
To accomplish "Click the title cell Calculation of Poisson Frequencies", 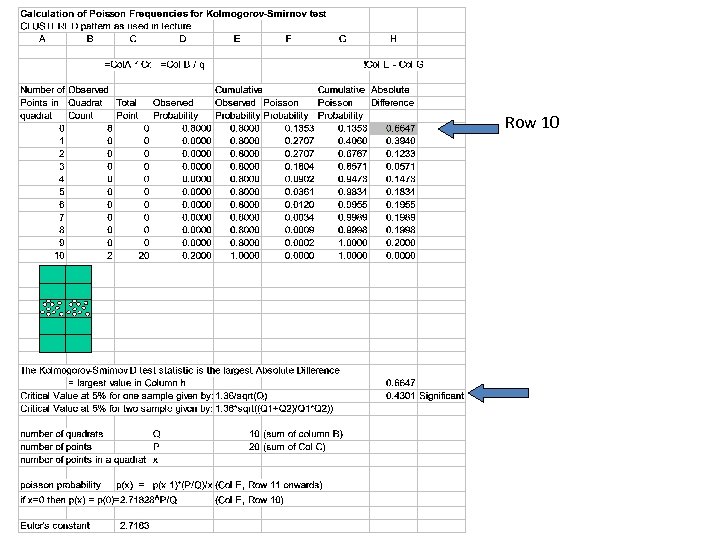I will [x=173, y=14].
